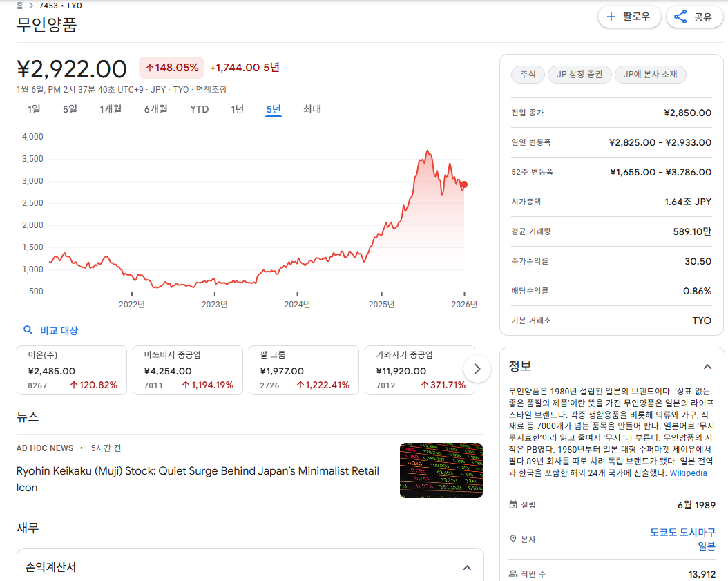The width and height of the screenshot is (728, 581).
Task: Follow the 무인양품 stock
Action: [x=629, y=17]
